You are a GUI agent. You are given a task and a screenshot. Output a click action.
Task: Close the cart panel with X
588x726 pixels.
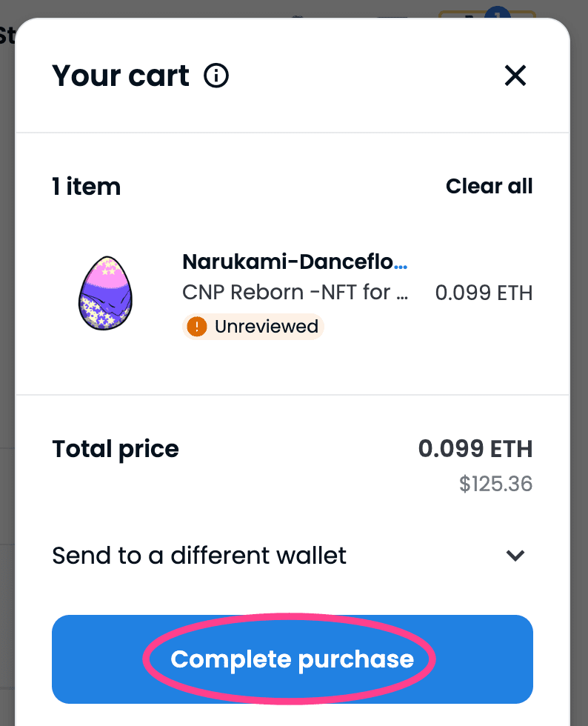pyautogui.click(x=515, y=75)
